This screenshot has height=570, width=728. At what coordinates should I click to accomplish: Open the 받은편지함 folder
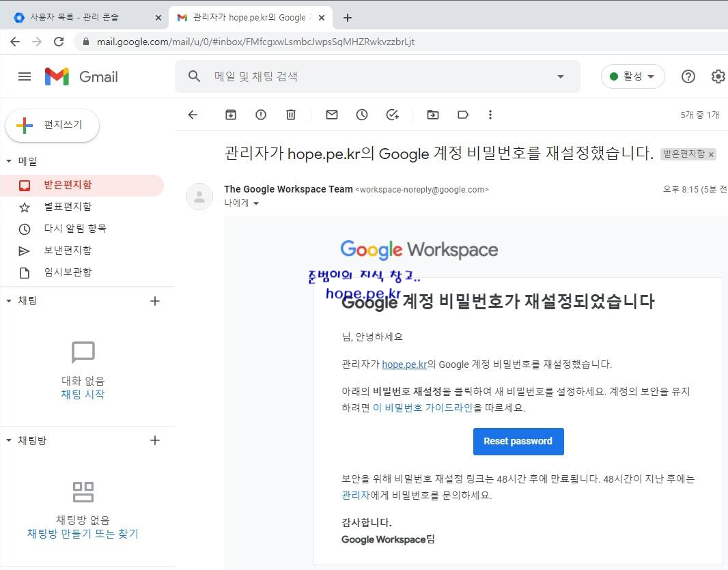point(82,185)
